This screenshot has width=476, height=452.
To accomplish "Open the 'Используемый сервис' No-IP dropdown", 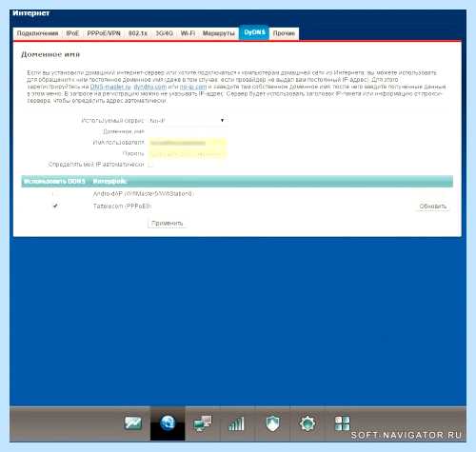I will (x=188, y=121).
